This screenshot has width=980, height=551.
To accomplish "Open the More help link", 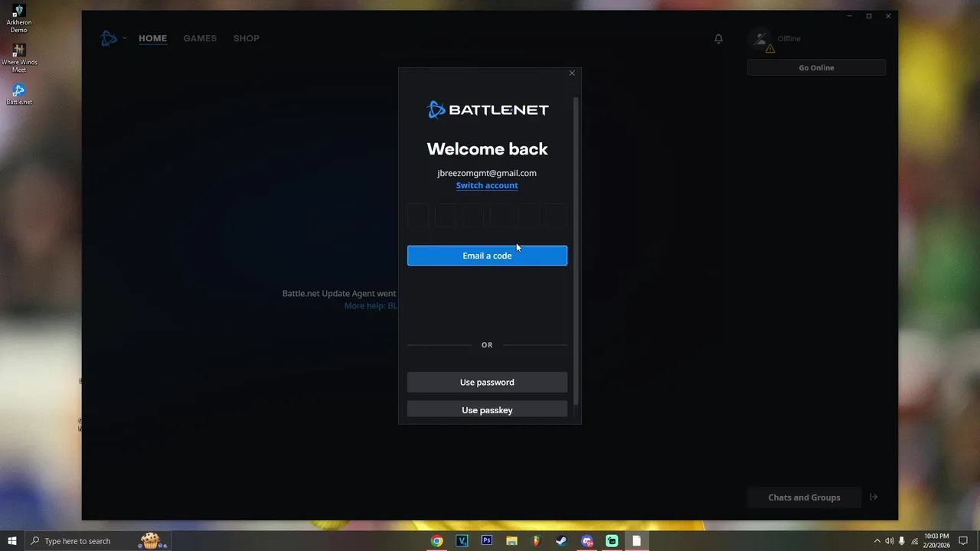I will point(371,306).
